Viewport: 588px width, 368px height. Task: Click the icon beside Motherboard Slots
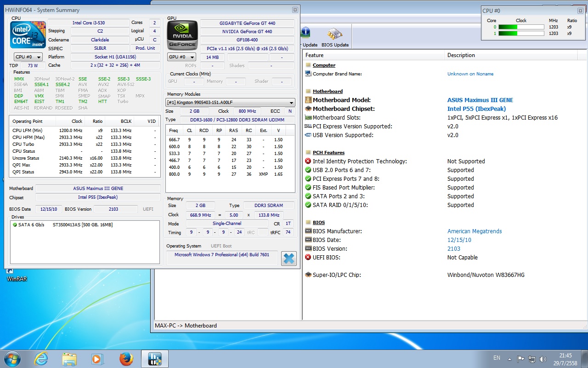click(x=308, y=118)
